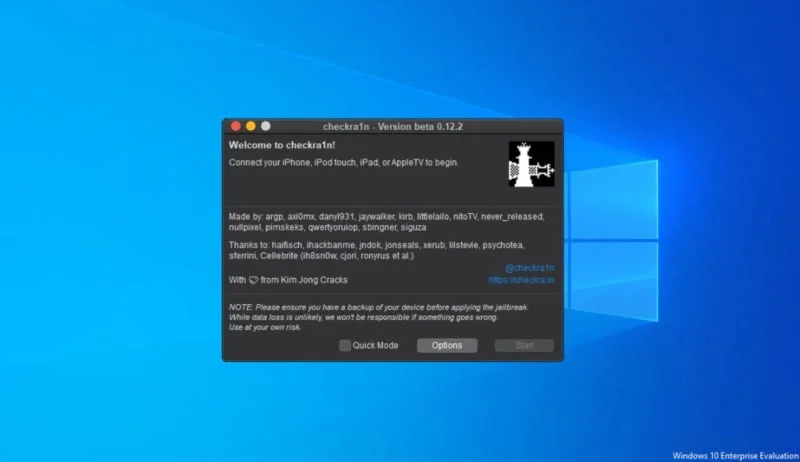The height and width of the screenshot is (462, 800).
Task: Enable the Quick Mode checkbox
Action: (x=345, y=346)
